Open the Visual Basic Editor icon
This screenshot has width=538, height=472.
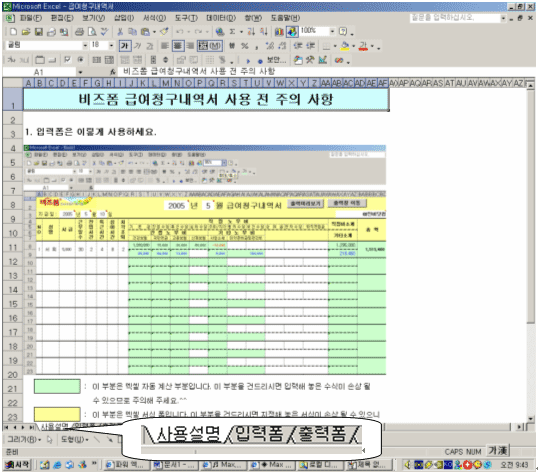click(x=298, y=60)
